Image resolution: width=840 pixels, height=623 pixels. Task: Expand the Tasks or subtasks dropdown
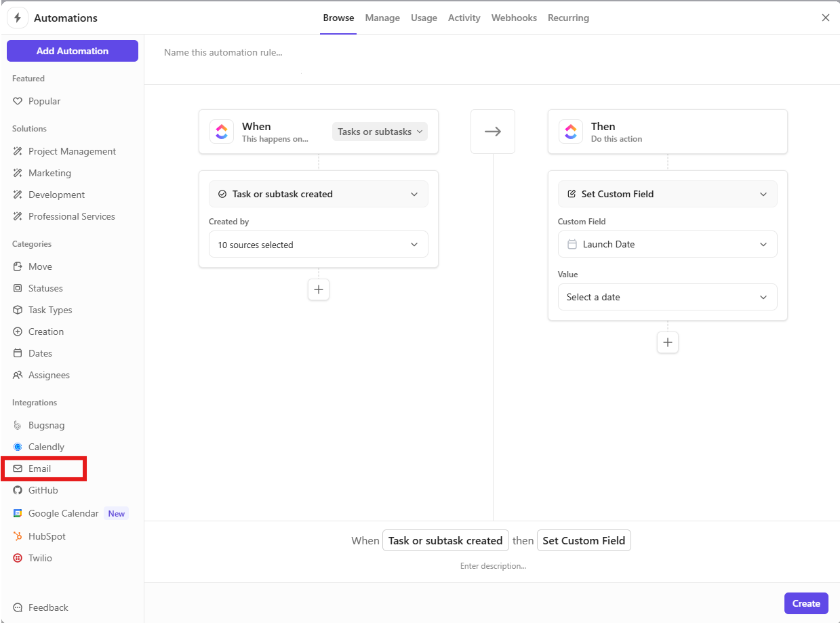(380, 132)
